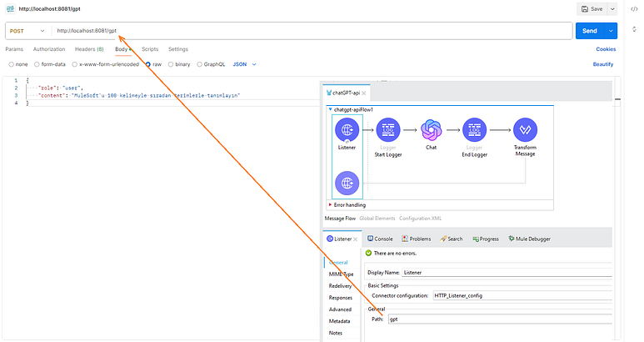Select the none body type radio
This screenshot has height=342, width=644.
pos(12,64)
